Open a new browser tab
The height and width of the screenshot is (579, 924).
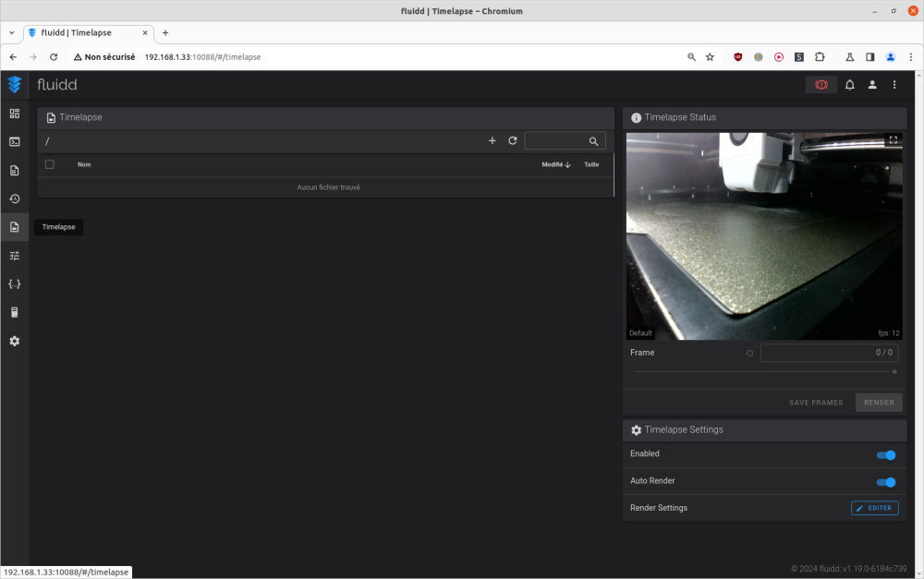[165, 33]
